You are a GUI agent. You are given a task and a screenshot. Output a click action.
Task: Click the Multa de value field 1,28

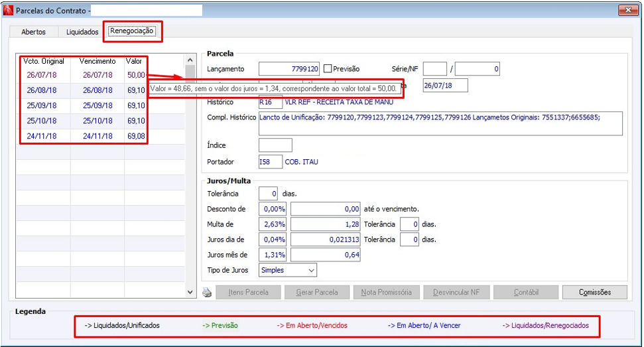[325, 224]
